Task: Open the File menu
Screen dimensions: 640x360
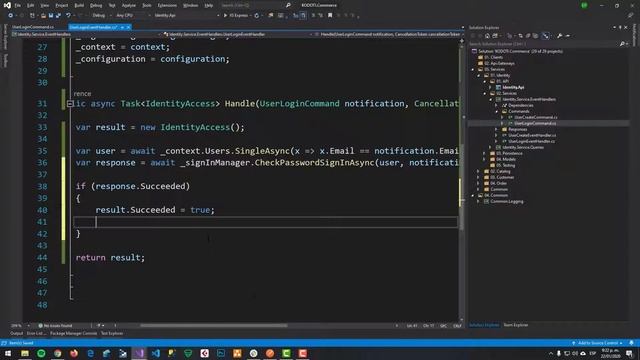Action: [18, 5]
